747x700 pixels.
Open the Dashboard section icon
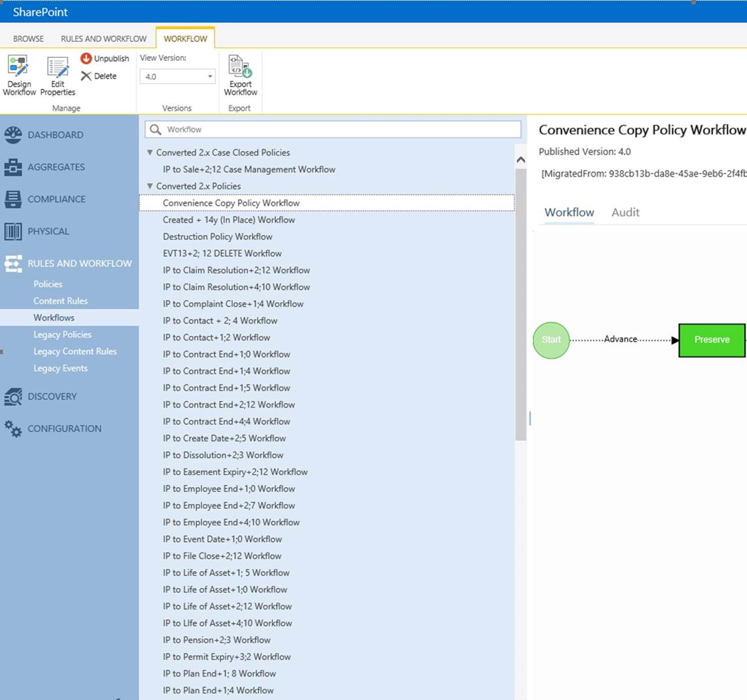click(13, 134)
